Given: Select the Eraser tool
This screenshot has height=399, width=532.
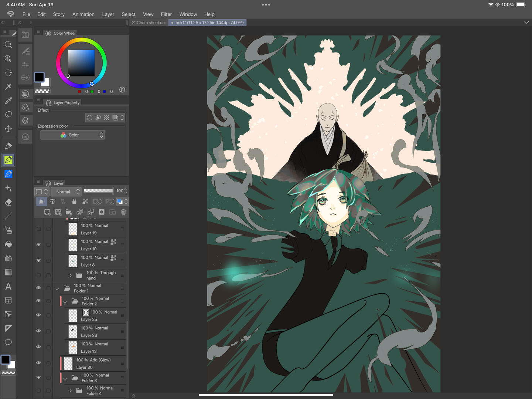Looking at the screenshot, I should point(8,202).
